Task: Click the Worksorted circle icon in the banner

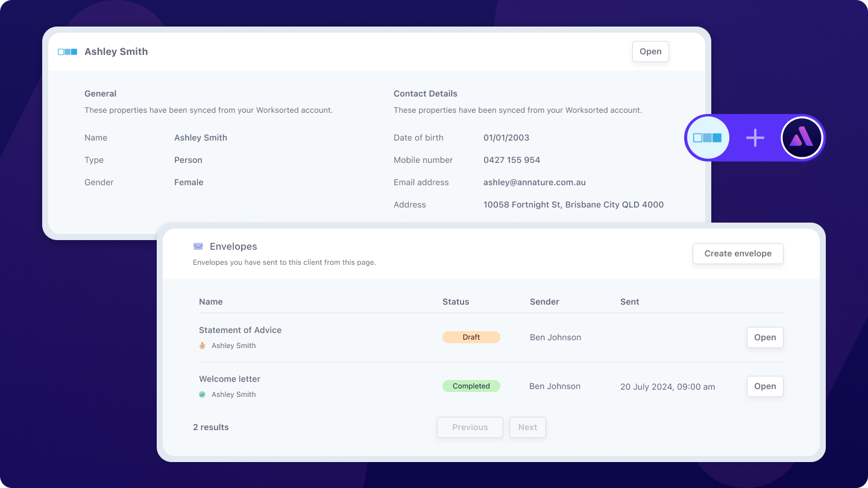Action: pos(708,138)
